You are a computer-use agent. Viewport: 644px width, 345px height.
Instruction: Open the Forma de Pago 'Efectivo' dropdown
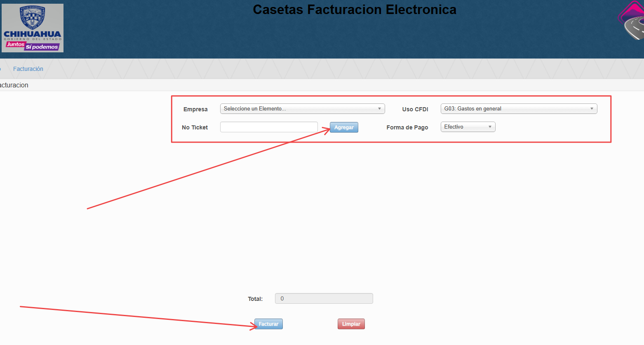[468, 127]
